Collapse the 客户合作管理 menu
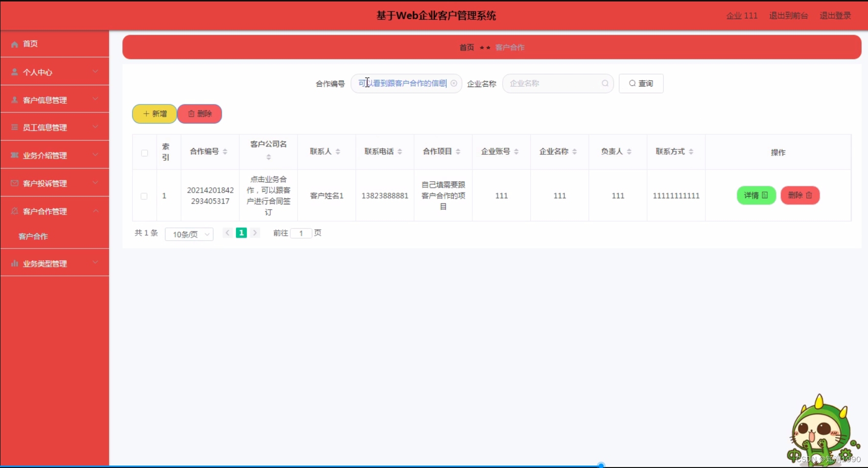Image resolution: width=868 pixels, height=468 pixels. click(x=96, y=211)
